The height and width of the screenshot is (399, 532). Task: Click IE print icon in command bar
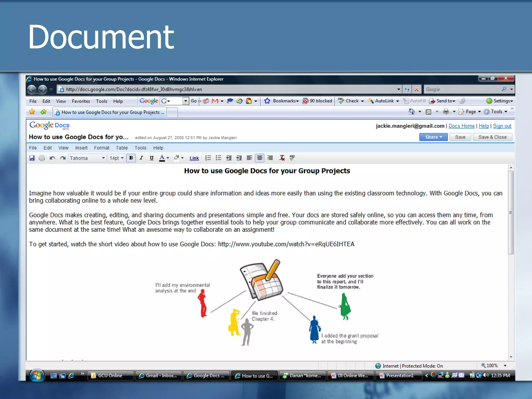pyautogui.click(x=446, y=112)
